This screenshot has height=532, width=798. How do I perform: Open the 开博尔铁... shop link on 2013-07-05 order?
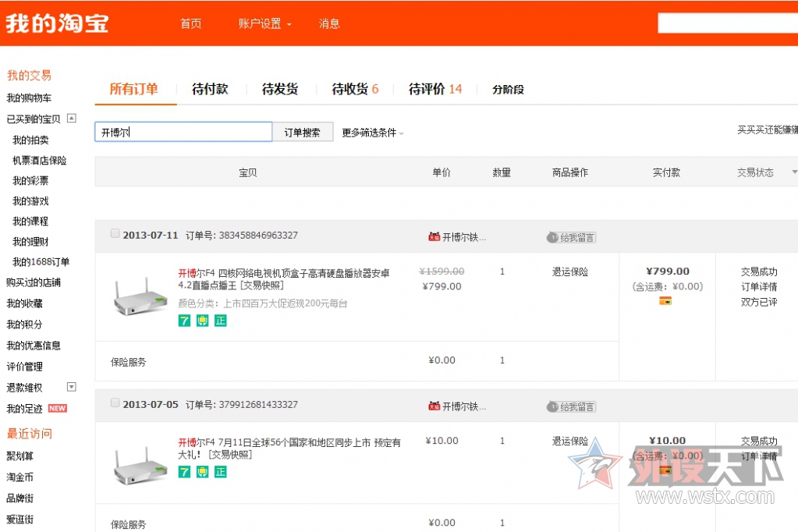coord(463,406)
